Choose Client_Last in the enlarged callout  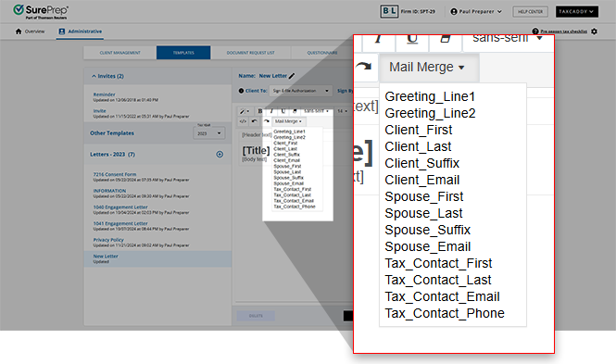coord(418,147)
